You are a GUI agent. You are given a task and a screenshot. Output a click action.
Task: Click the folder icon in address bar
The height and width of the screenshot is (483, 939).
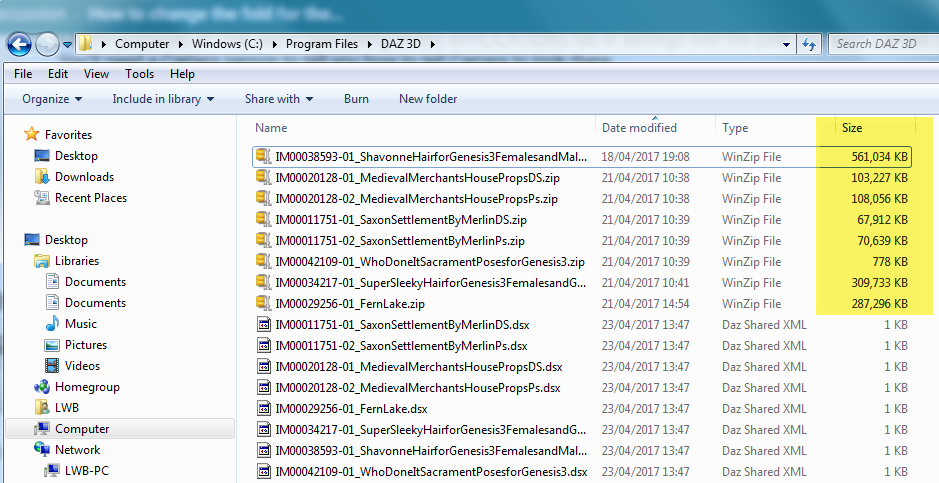[85, 44]
